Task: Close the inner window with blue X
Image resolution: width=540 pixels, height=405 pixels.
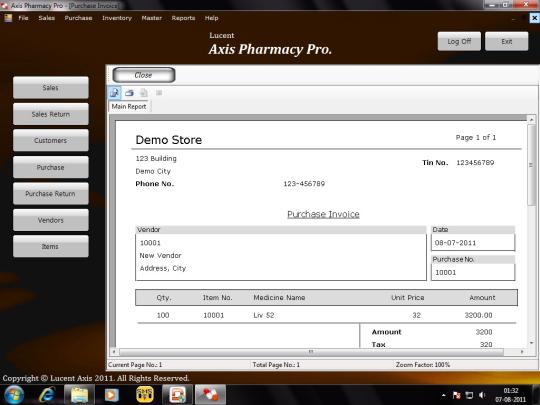Action: pos(534,18)
